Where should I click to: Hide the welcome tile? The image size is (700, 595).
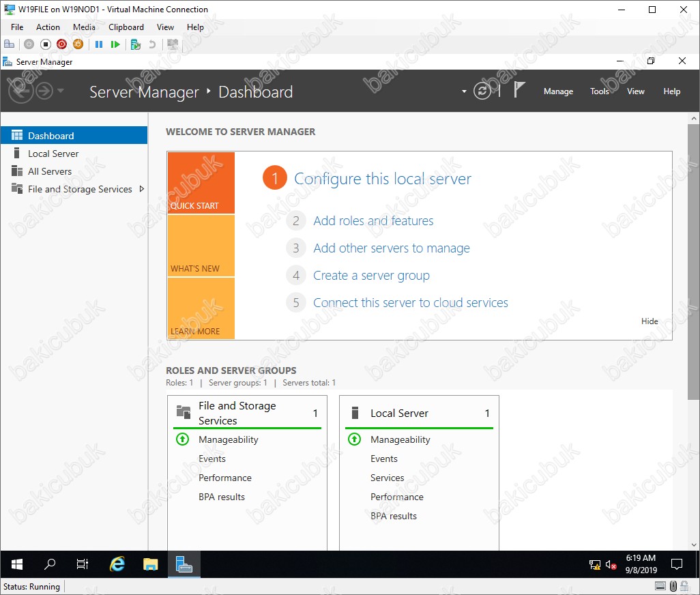(x=650, y=321)
